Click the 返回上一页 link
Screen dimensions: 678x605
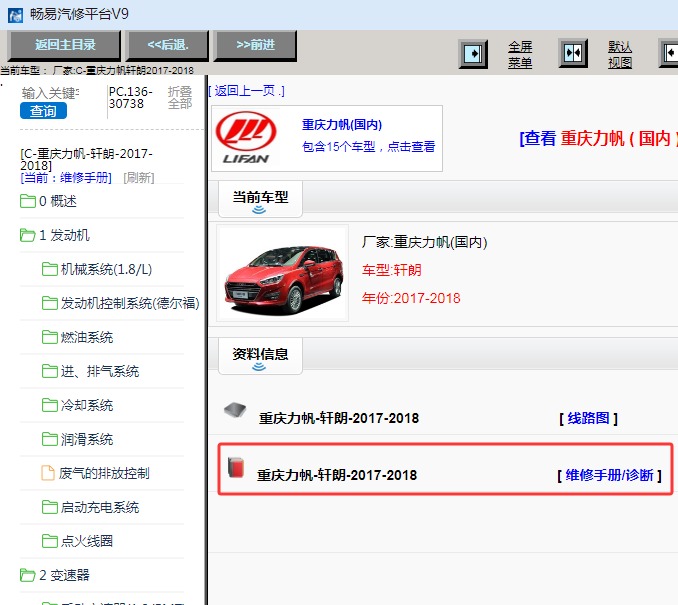pyautogui.click(x=246, y=91)
